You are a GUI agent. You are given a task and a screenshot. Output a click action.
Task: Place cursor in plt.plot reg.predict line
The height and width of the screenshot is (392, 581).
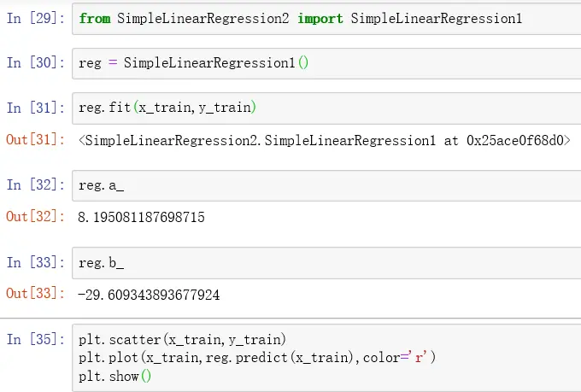pos(256,357)
